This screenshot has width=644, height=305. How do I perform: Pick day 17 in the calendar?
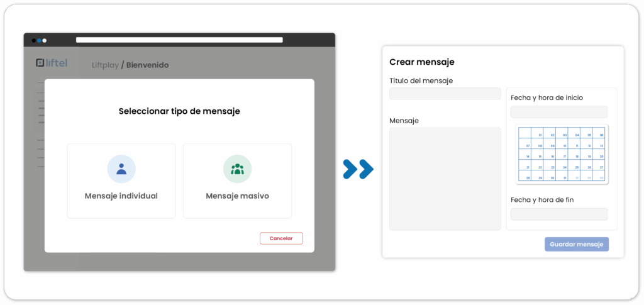pos(562,154)
